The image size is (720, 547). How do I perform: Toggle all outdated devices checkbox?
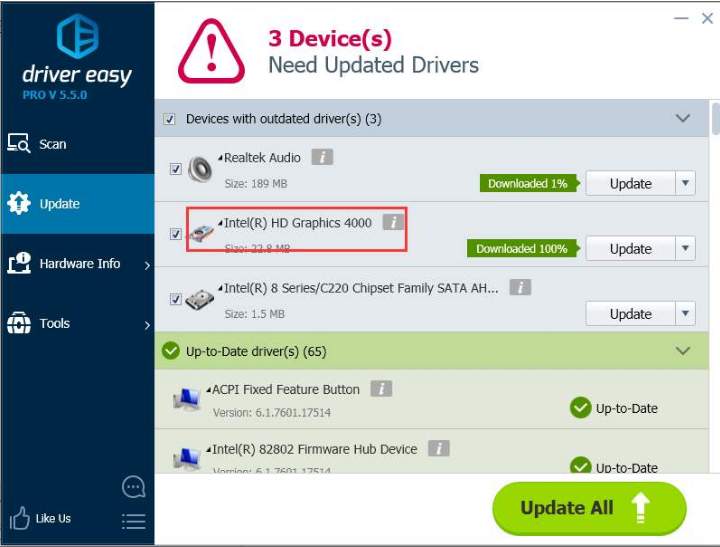pos(169,119)
